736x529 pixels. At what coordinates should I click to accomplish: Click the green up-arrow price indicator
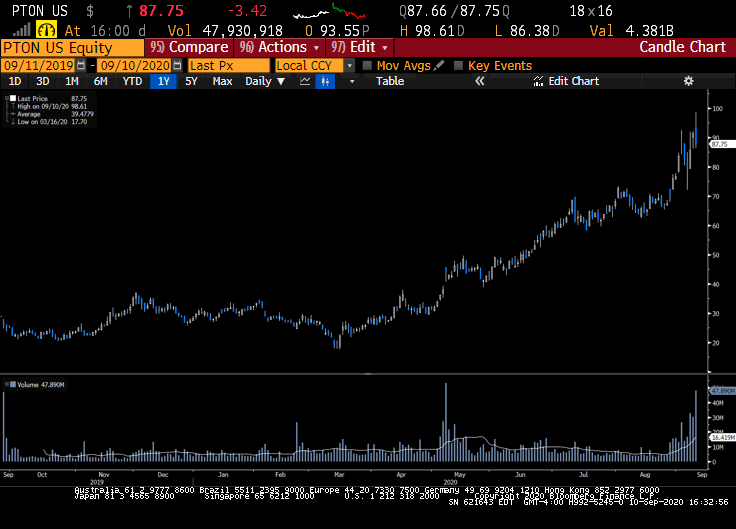coord(129,11)
